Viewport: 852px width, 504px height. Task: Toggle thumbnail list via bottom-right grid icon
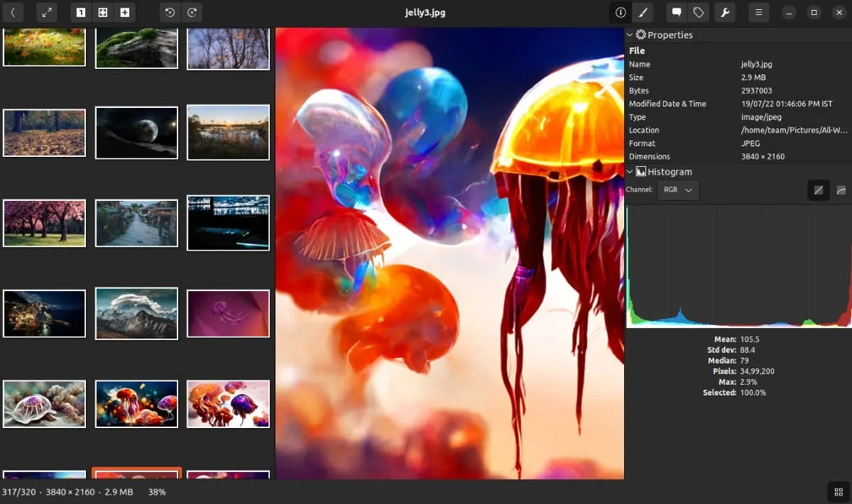(x=839, y=492)
